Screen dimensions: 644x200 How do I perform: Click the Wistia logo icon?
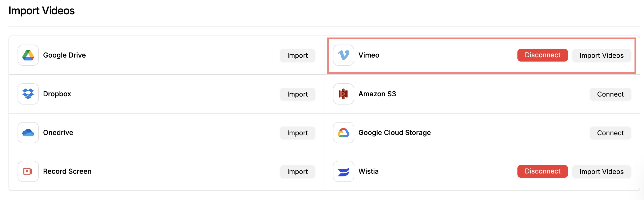(344, 171)
